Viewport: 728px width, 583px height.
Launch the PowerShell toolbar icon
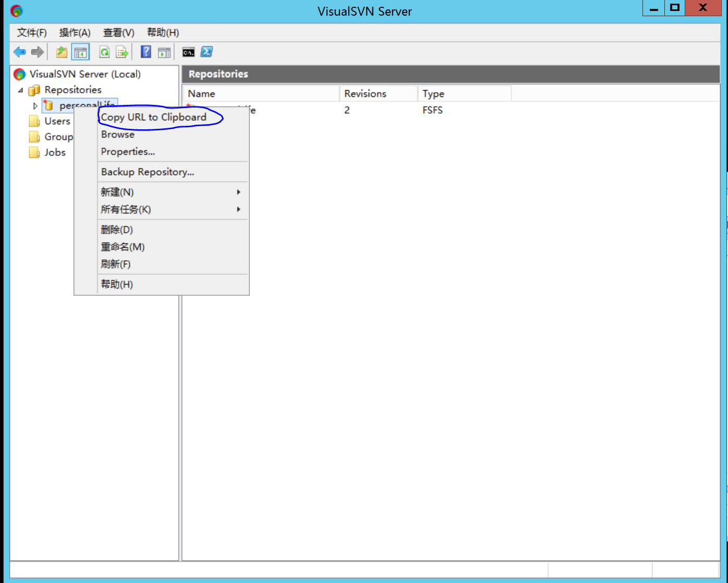[207, 52]
